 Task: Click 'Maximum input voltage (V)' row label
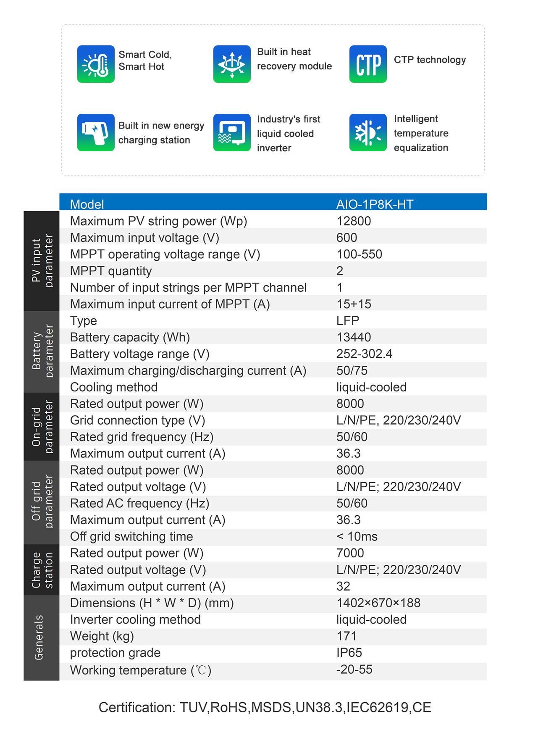point(144,238)
